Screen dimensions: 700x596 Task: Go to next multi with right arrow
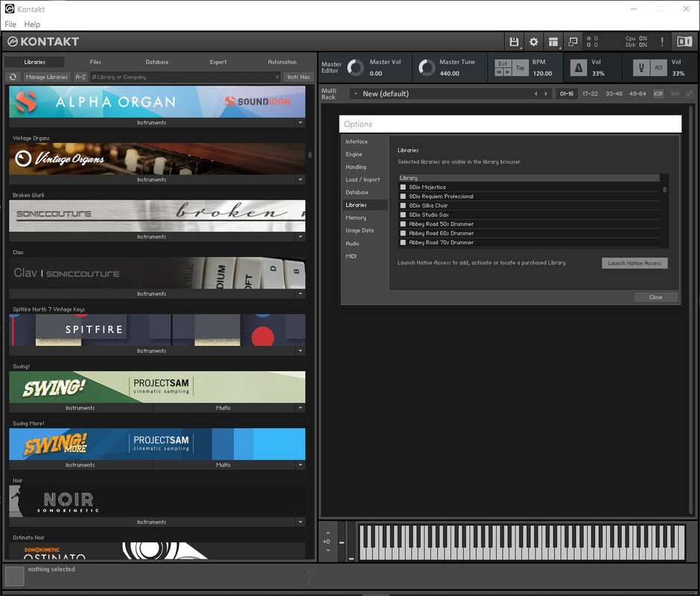tap(546, 94)
